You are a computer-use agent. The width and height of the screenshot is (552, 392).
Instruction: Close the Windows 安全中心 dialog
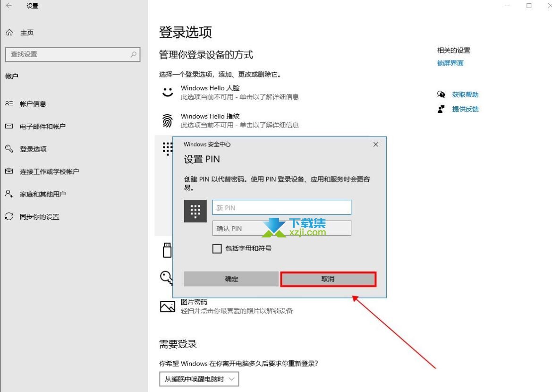point(375,145)
